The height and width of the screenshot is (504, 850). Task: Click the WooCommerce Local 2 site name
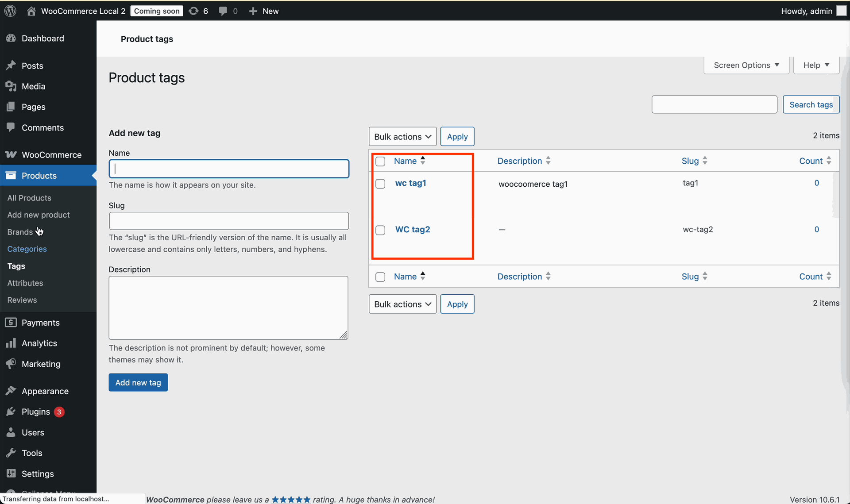(x=83, y=11)
